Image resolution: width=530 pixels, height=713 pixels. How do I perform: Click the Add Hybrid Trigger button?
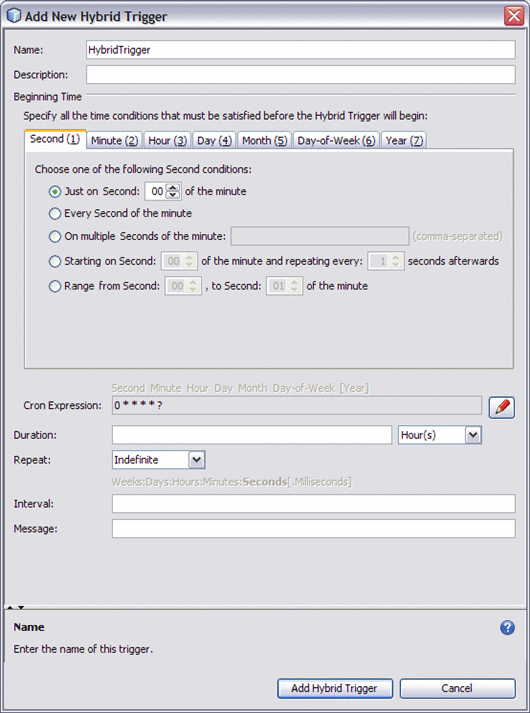coord(335,688)
